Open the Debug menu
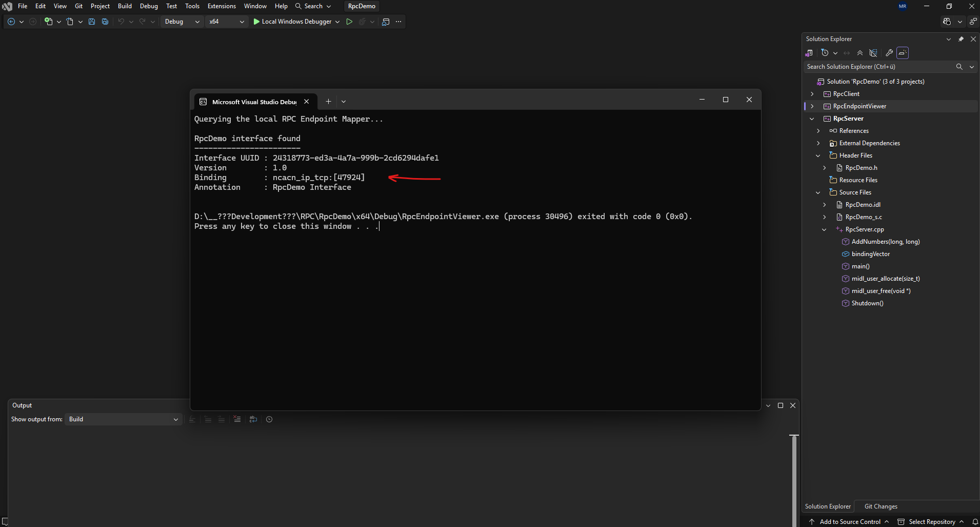The image size is (980, 527). point(149,6)
